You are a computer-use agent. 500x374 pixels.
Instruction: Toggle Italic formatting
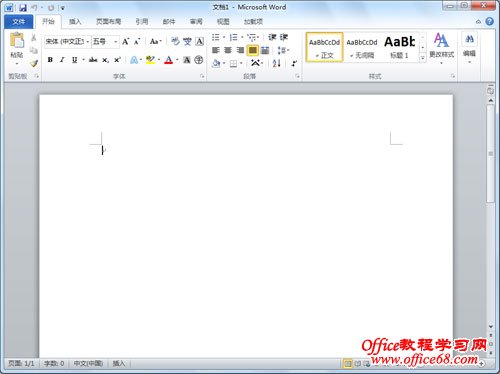[x=62, y=60]
